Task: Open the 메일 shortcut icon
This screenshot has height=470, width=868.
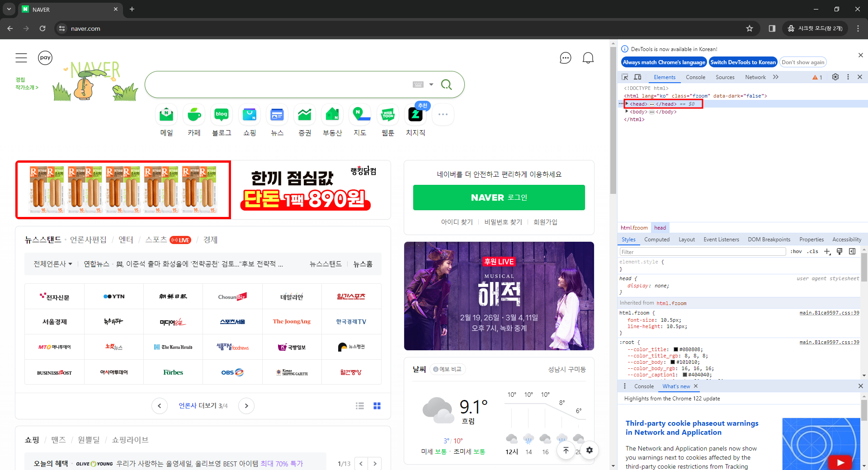Action: point(166,115)
